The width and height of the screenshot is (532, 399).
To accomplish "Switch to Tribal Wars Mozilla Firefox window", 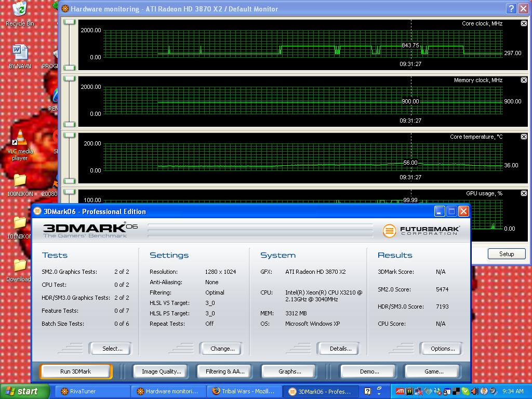I will 245,392.
